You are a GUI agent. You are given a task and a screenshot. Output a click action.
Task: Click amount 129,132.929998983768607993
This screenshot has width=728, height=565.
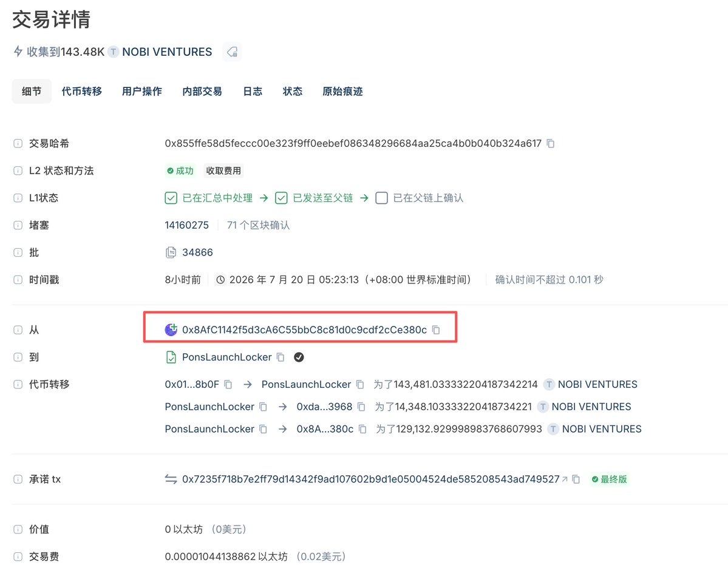point(469,429)
